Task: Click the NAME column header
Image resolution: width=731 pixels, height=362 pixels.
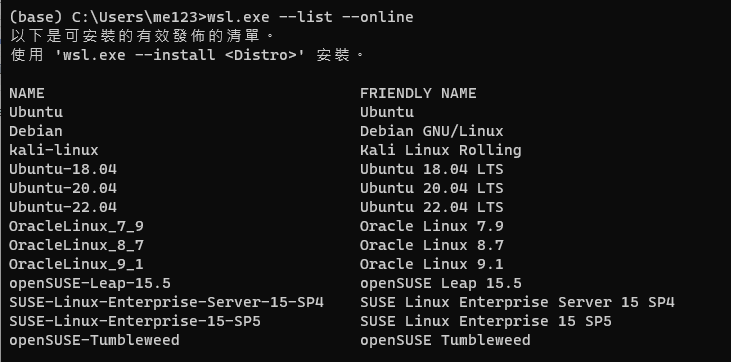Action: tap(27, 93)
